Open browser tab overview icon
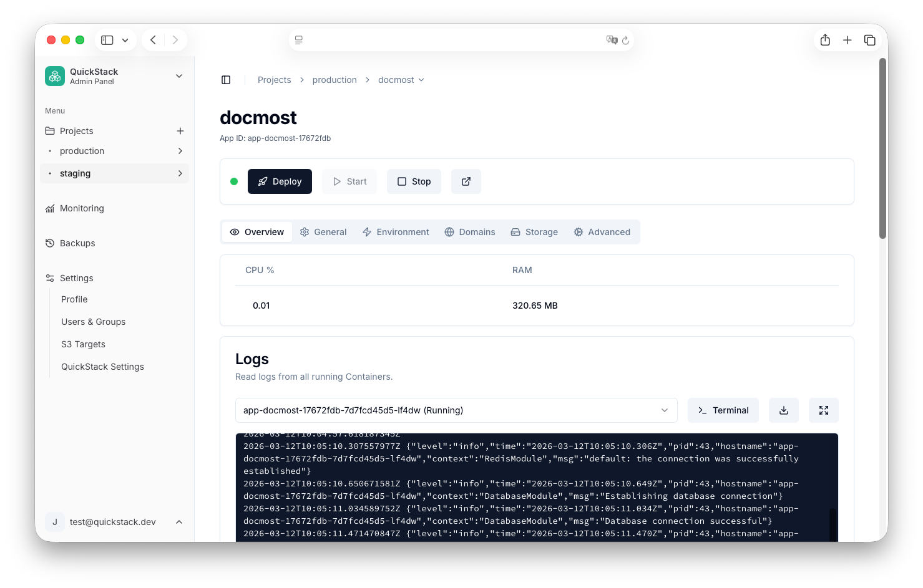923x588 pixels. click(869, 40)
